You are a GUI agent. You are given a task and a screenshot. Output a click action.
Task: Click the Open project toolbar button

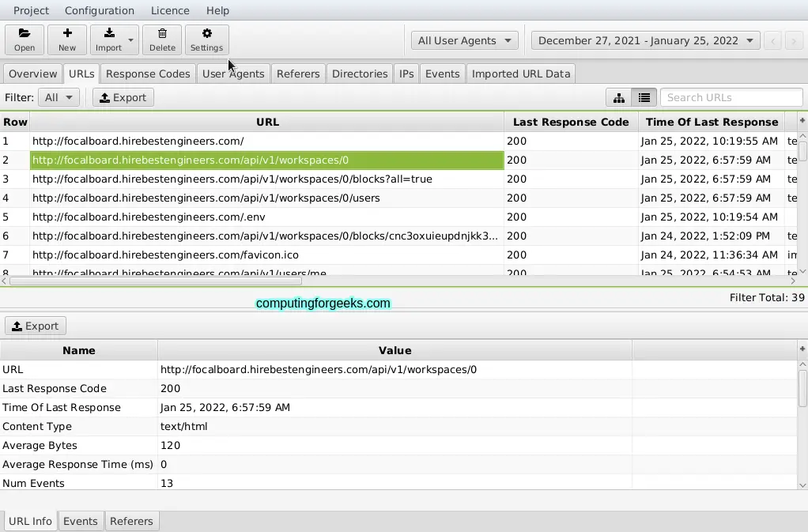25,40
